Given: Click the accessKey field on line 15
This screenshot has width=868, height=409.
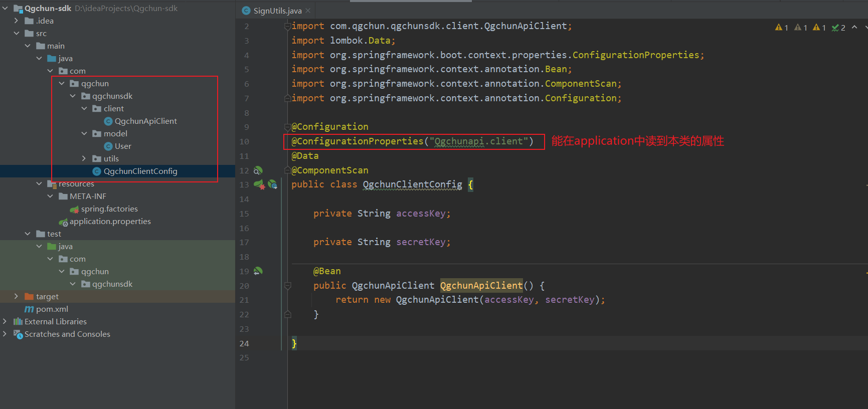Looking at the screenshot, I should (421, 214).
